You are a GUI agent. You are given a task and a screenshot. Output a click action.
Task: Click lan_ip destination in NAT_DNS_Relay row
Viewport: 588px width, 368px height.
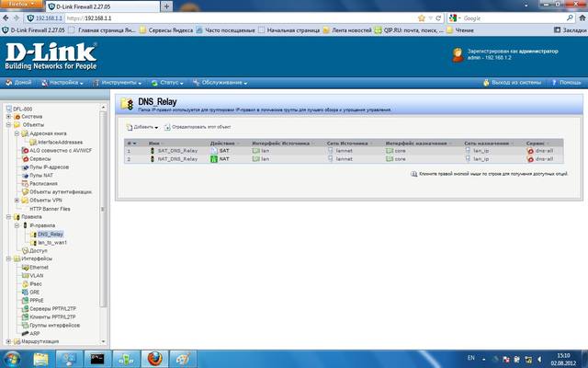click(481, 159)
